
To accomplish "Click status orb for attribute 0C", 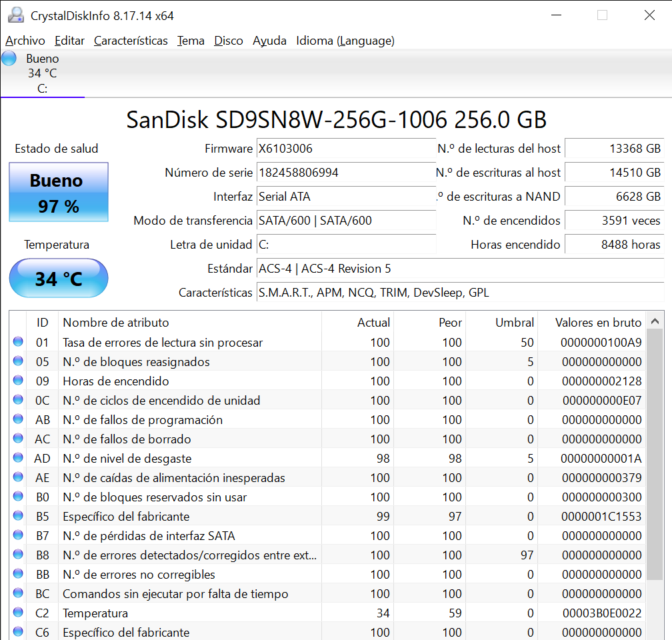I will coord(18,399).
